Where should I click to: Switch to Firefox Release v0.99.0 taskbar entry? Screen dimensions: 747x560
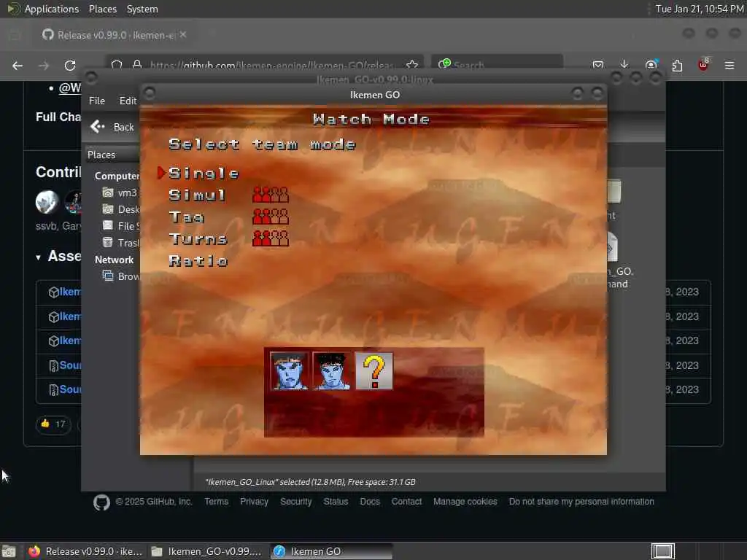pos(85,551)
